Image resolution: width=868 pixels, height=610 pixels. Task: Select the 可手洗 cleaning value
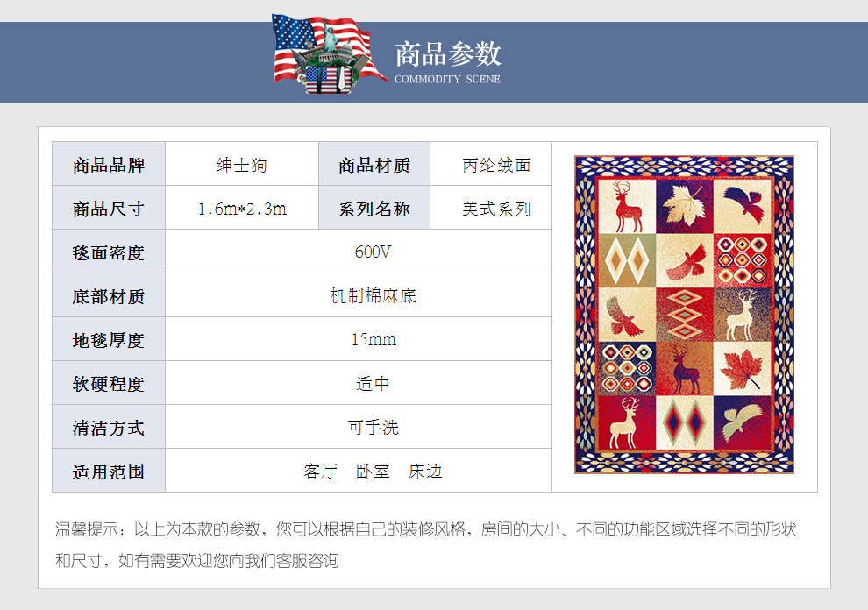(374, 427)
